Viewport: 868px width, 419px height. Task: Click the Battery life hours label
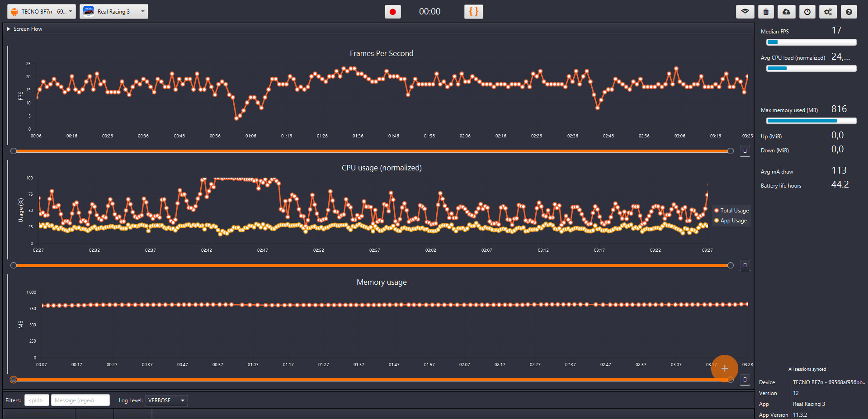tap(781, 186)
